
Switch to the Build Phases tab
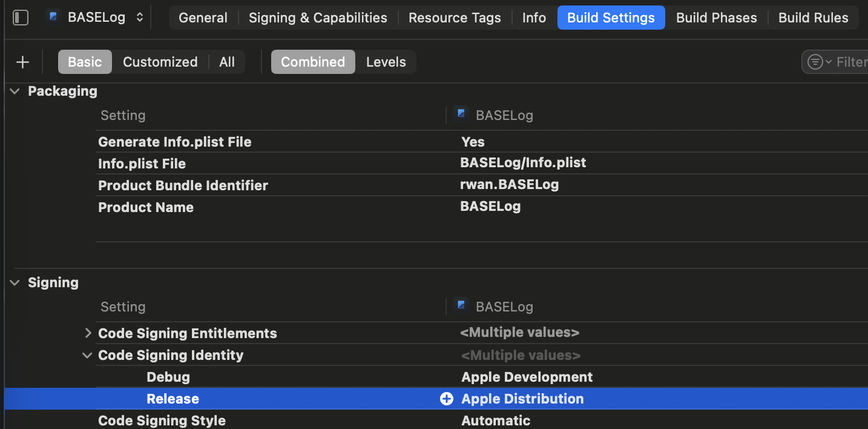(x=716, y=18)
